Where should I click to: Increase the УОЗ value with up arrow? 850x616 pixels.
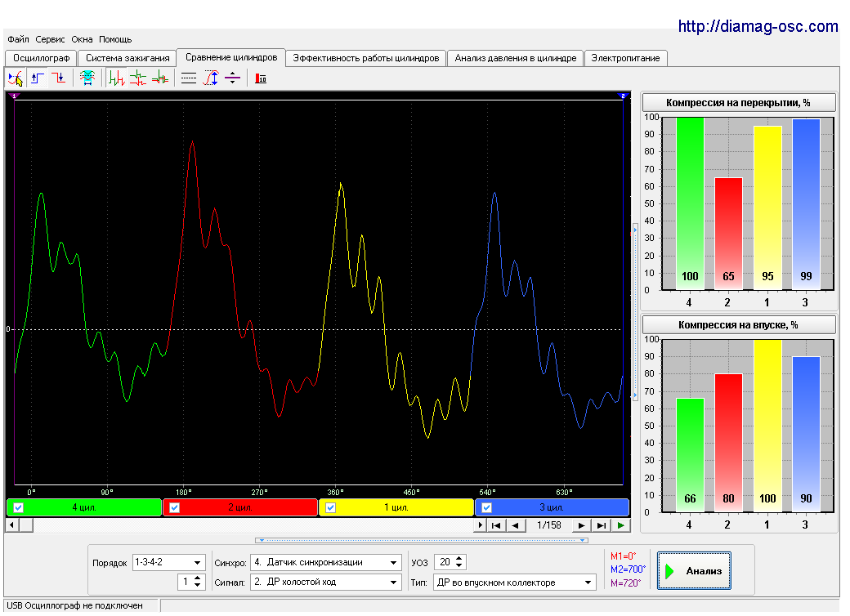click(459, 559)
